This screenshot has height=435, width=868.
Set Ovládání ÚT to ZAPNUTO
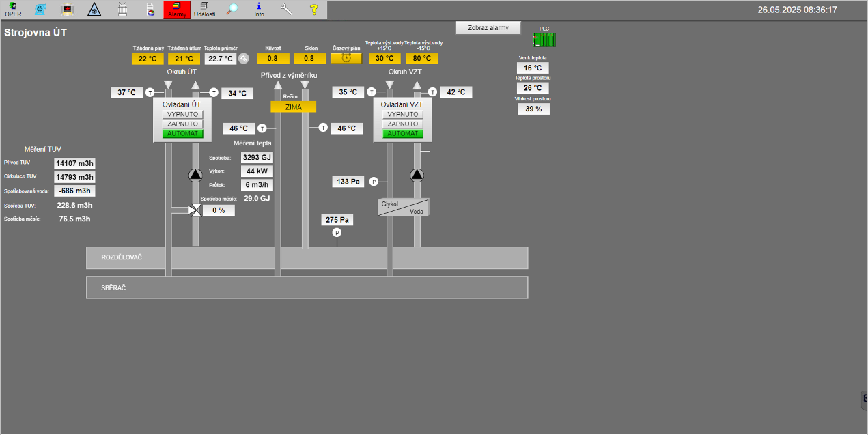coord(183,124)
